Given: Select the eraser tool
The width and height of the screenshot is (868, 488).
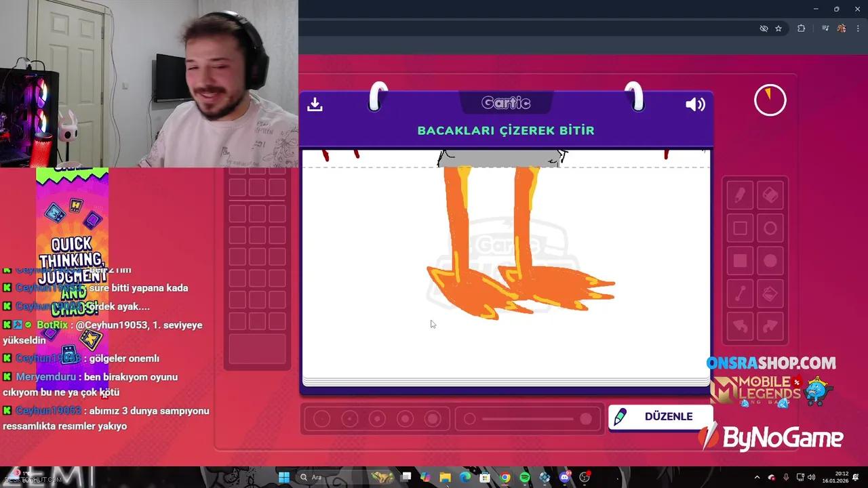Looking at the screenshot, I should pos(770,195).
